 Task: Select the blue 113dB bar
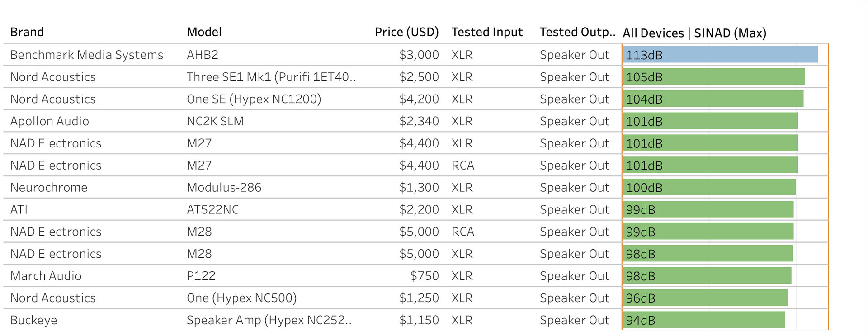(720, 55)
